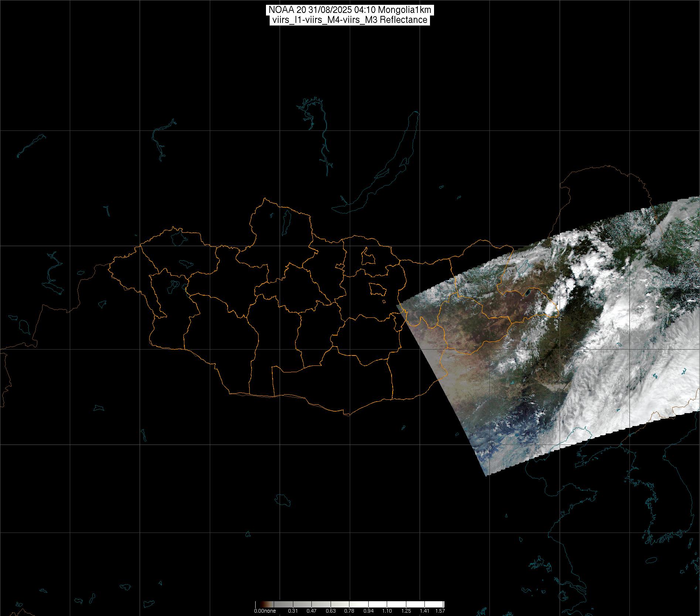Select the 1.41 colorbar label

425,611
